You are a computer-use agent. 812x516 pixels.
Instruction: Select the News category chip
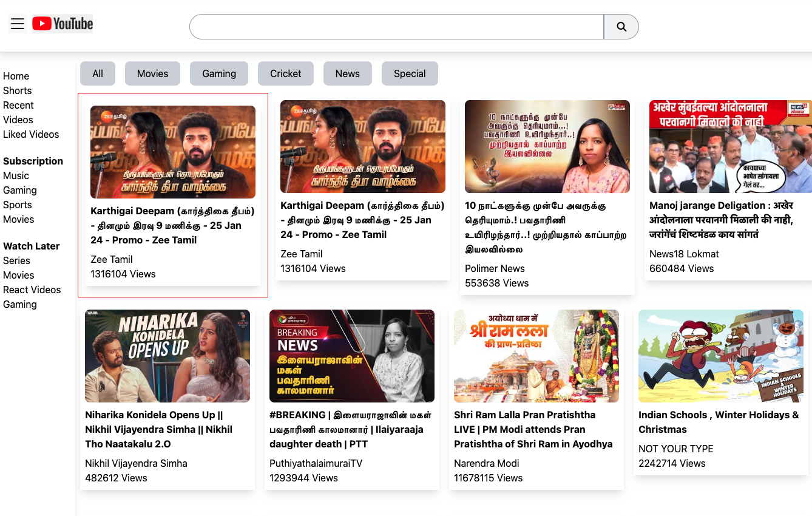348,73
